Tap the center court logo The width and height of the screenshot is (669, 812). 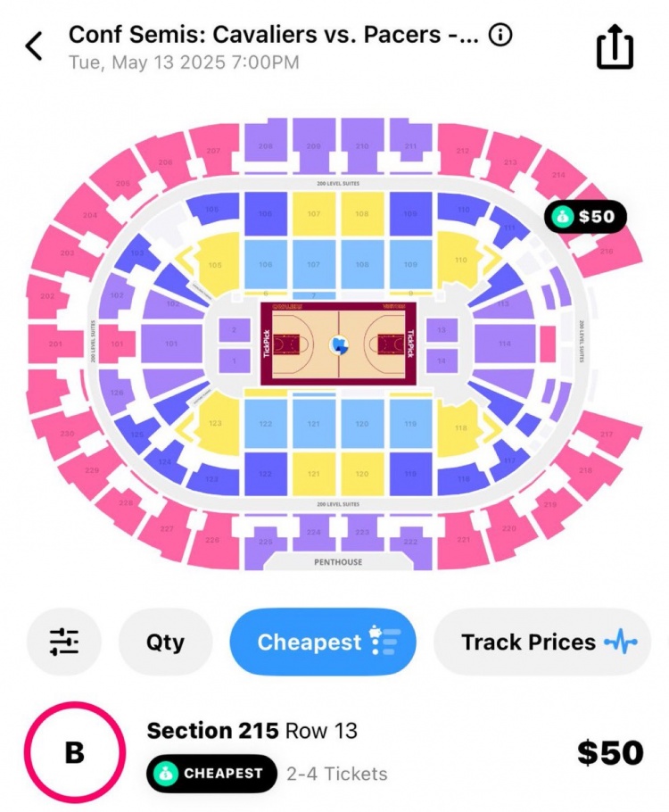[x=339, y=344]
